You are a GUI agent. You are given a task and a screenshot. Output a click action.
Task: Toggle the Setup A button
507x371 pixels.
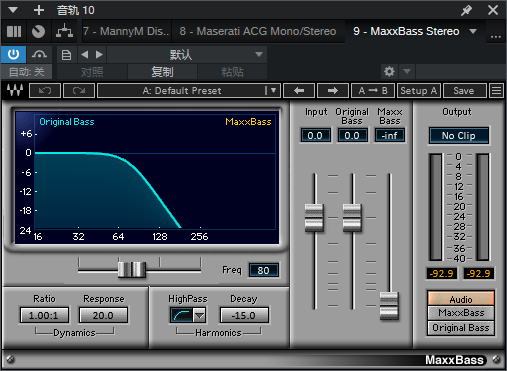[x=419, y=91]
